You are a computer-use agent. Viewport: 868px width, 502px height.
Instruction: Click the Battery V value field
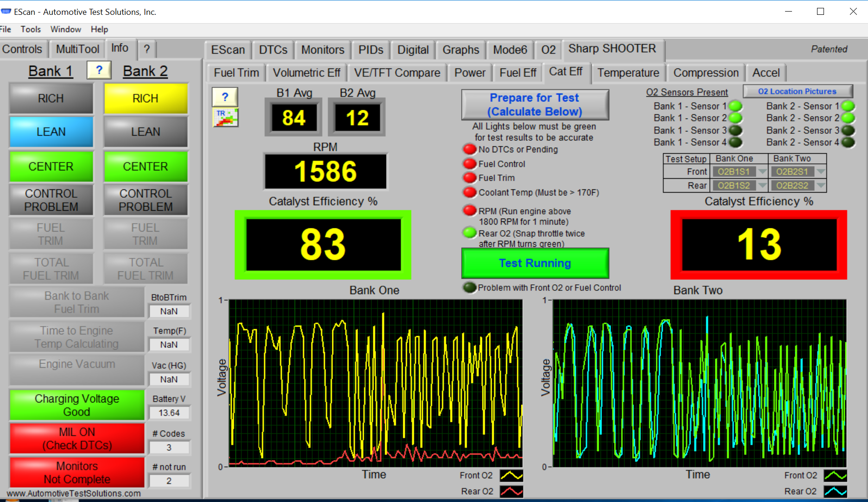[x=169, y=413]
